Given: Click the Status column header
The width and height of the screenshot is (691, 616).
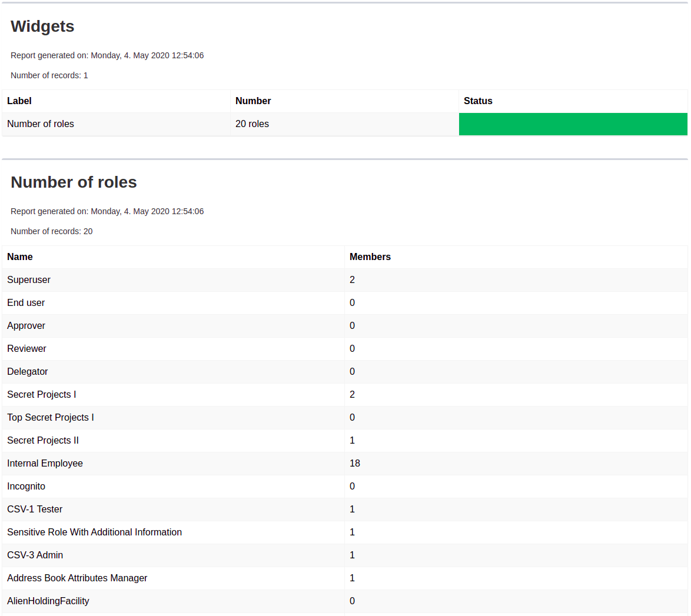Looking at the screenshot, I should pos(478,101).
